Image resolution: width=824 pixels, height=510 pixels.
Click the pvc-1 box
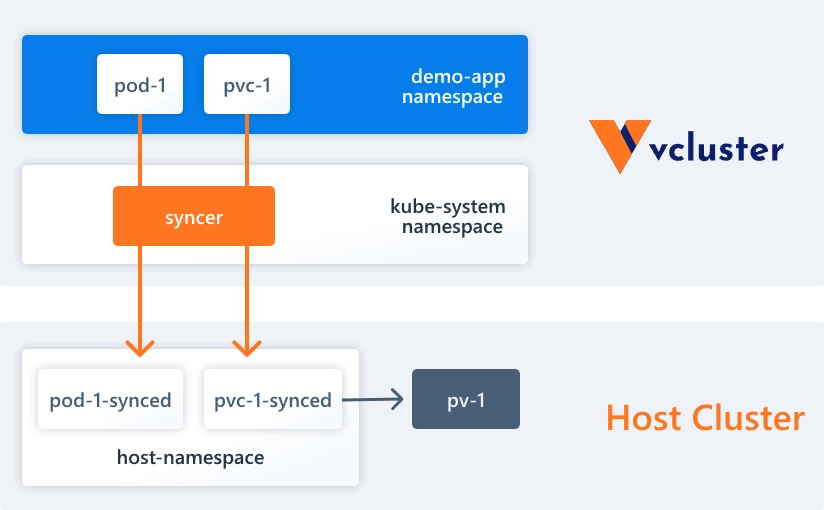[247, 84]
